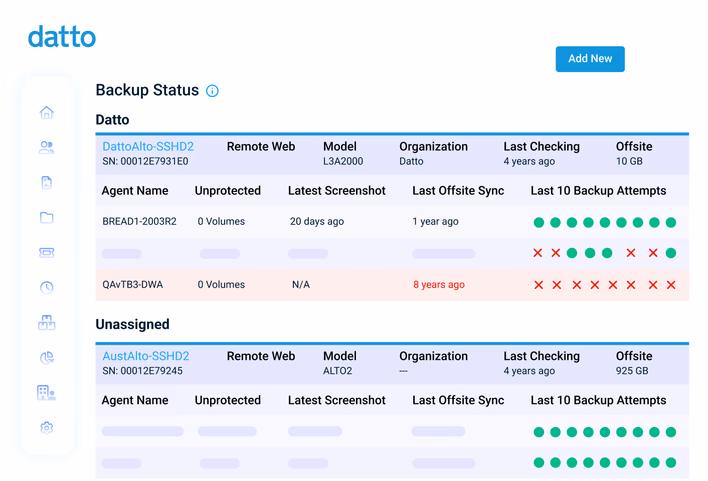Image resolution: width=708 pixels, height=481 pixels.
Task: Click Last Checking '4 years ago' for AustAlto-SSHD2
Action: pos(529,371)
